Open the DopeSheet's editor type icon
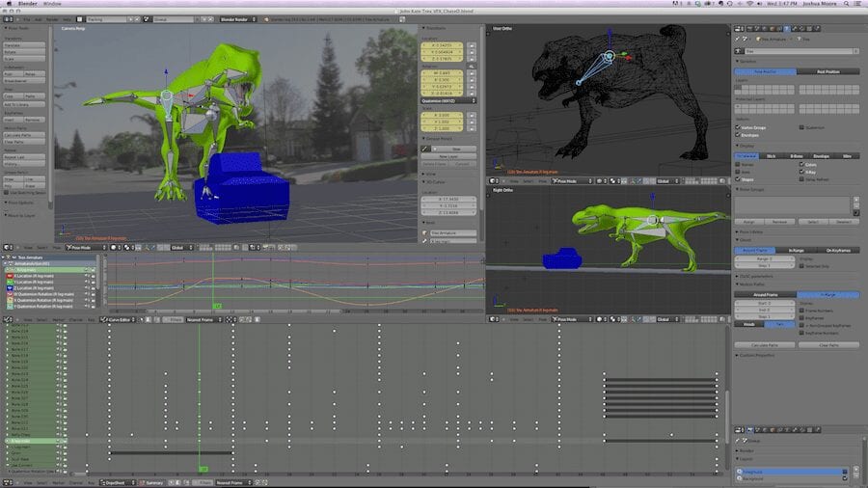The image size is (868, 488). click(x=7, y=482)
